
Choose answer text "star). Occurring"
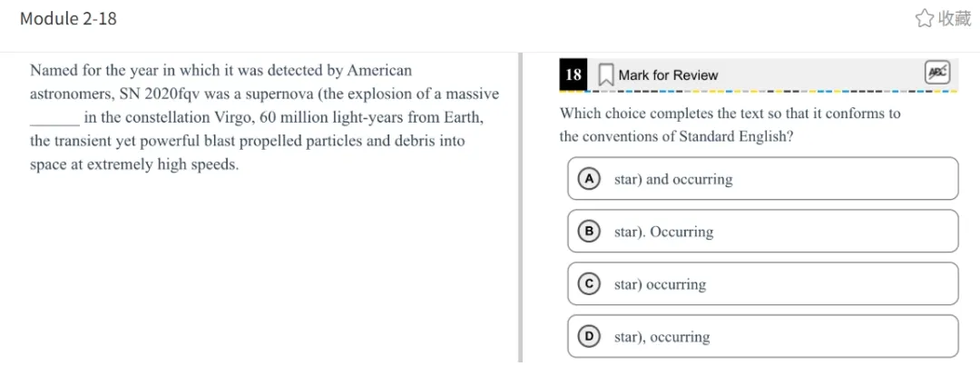pyautogui.click(x=663, y=233)
